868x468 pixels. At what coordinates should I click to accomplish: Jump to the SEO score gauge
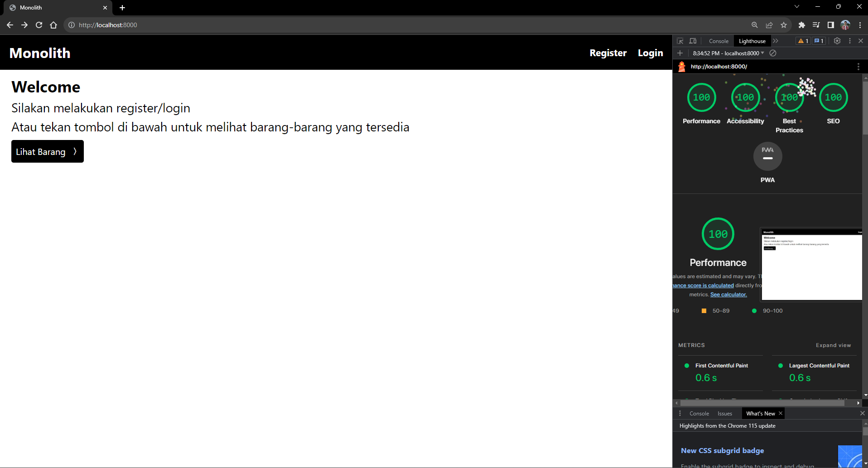coord(833,97)
